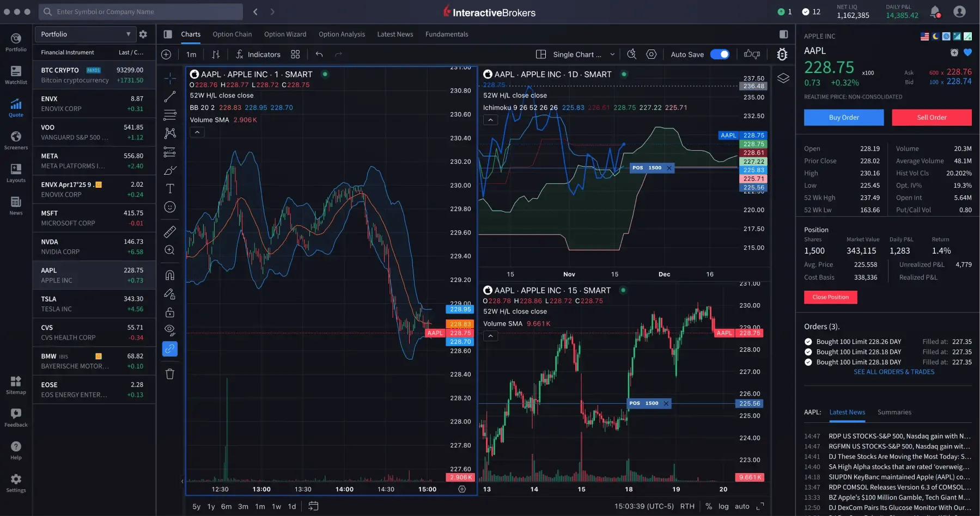The image size is (980, 516).
Task: Open the Portfolio dropdown
Action: pos(84,34)
